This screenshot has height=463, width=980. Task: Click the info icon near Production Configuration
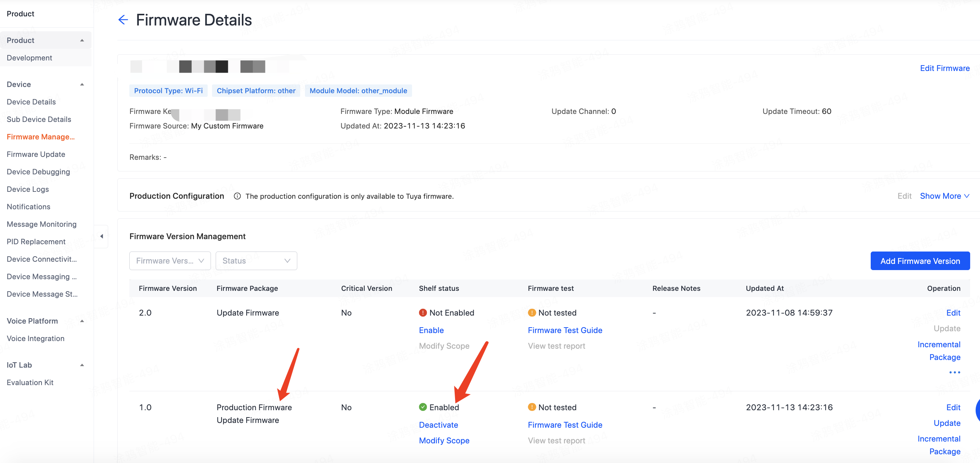[x=237, y=196]
